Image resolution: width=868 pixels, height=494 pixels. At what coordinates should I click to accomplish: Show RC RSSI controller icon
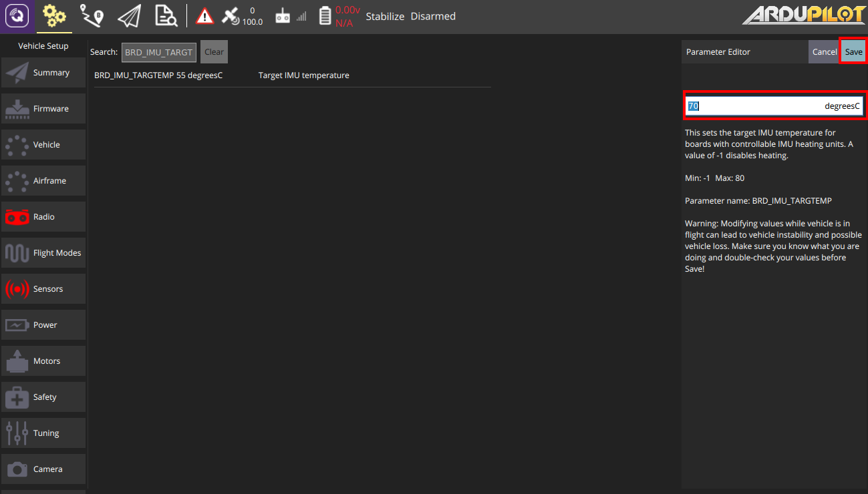pos(283,17)
